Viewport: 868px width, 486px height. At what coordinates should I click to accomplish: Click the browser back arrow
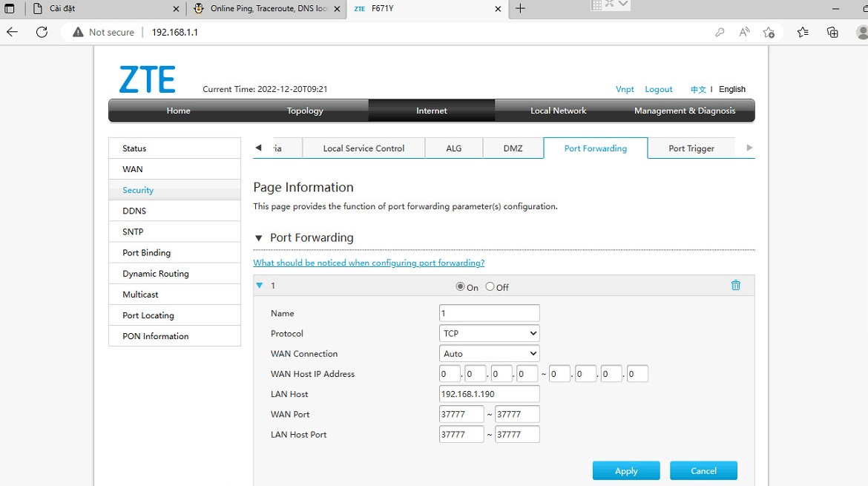[12, 32]
